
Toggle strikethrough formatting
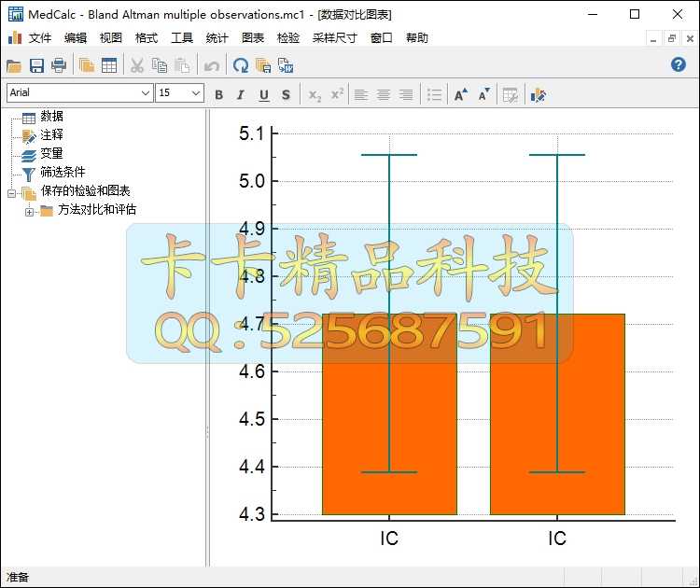(286, 94)
